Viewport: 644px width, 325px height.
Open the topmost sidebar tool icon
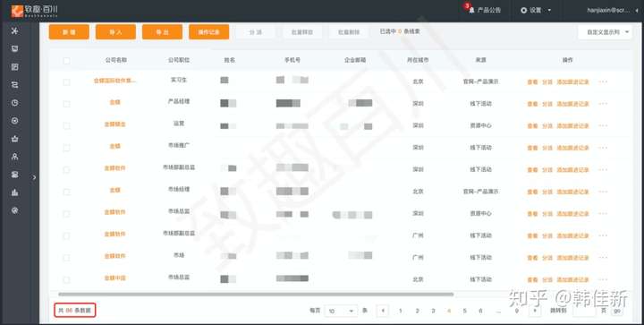(15, 30)
